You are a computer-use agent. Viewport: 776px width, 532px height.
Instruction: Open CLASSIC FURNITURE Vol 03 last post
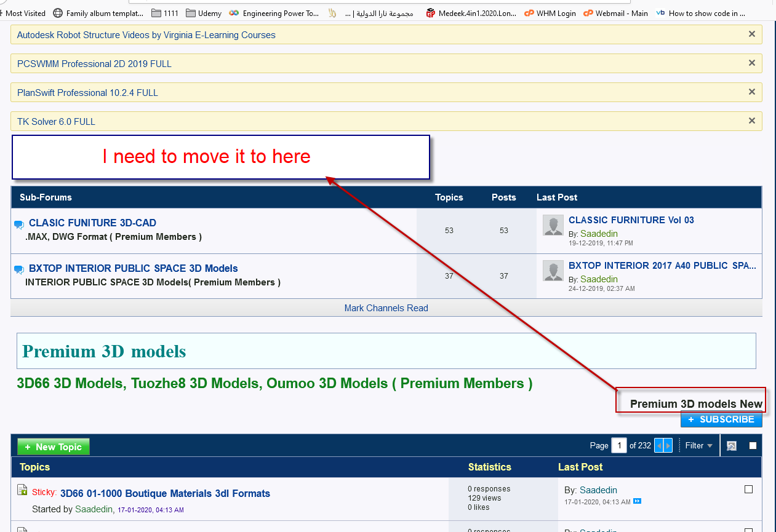tap(631, 220)
